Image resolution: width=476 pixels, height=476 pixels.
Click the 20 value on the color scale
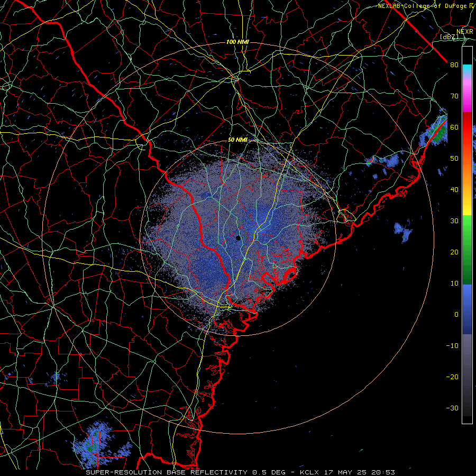tap(454, 252)
